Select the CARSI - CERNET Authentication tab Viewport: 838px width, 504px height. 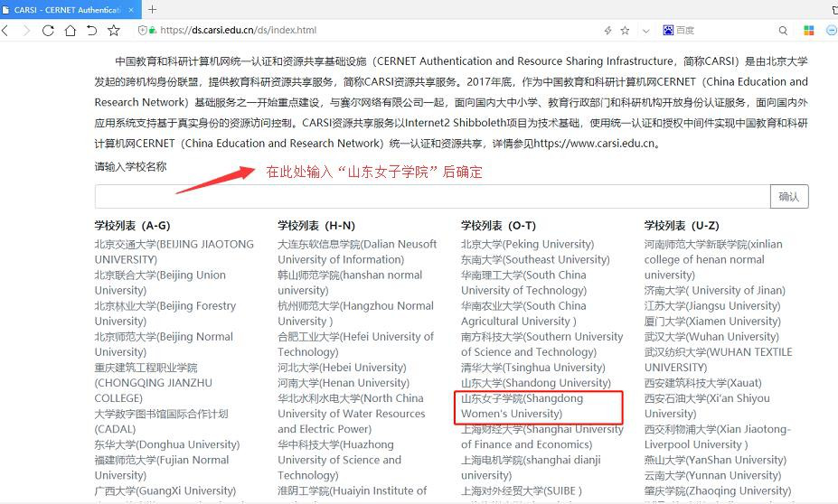pyautogui.click(x=63, y=9)
